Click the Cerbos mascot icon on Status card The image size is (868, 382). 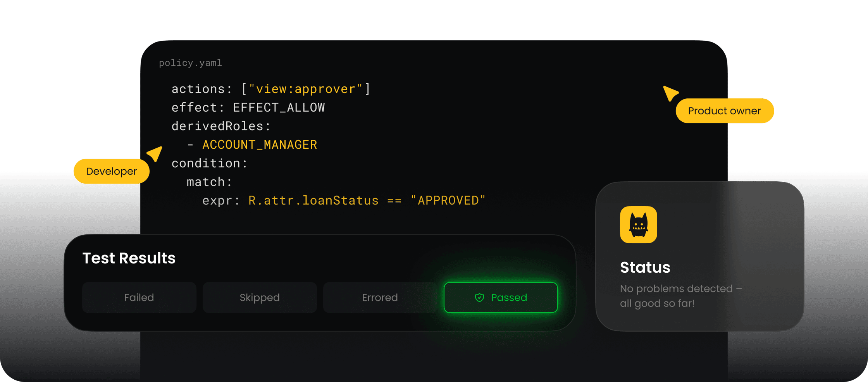click(639, 225)
